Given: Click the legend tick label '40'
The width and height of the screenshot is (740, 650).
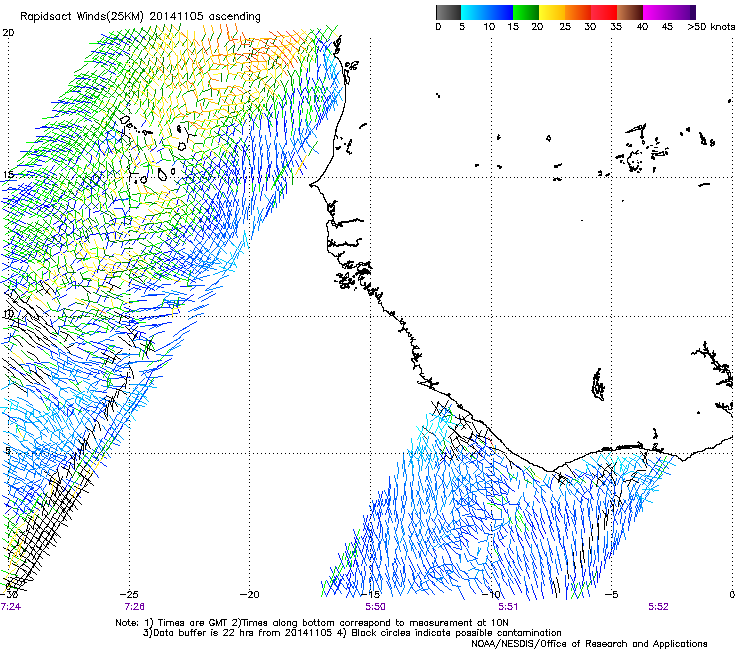Looking at the screenshot, I should click(x=642, y=27).
